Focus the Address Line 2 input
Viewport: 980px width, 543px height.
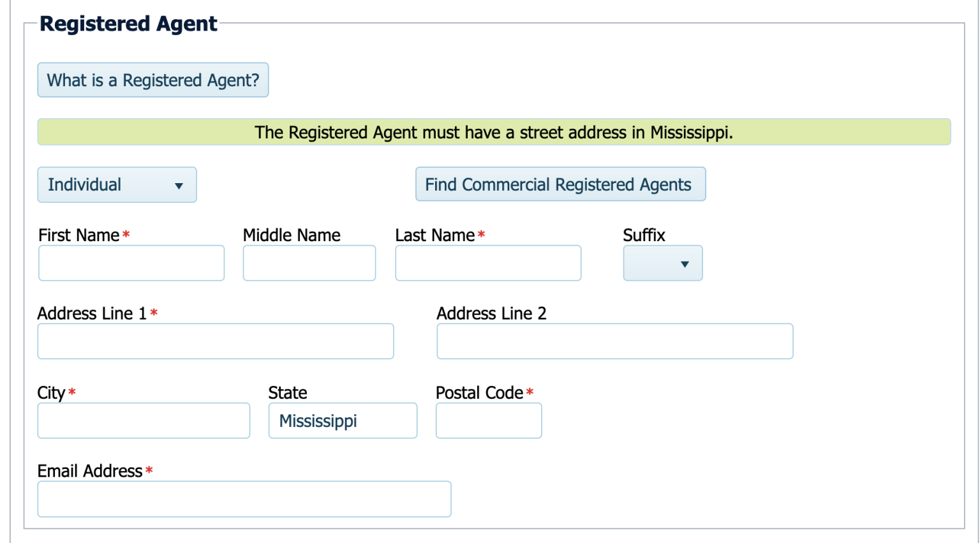614,341
